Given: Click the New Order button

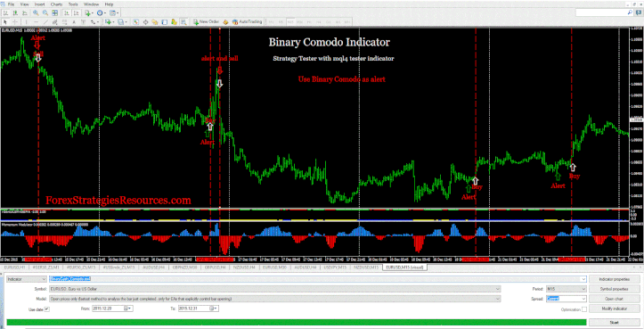Looking at the screenshot, I should pos(206,21).
